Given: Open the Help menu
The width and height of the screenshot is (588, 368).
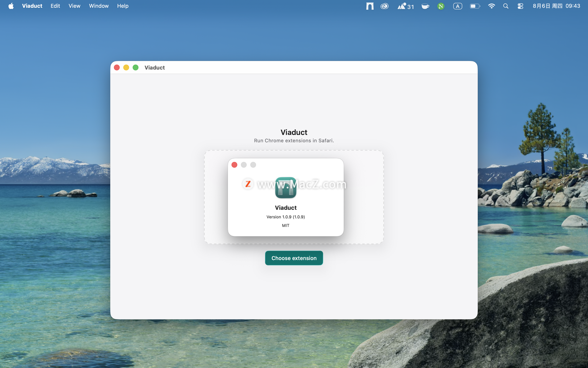Looking at the screenshot, I should 123,6.
